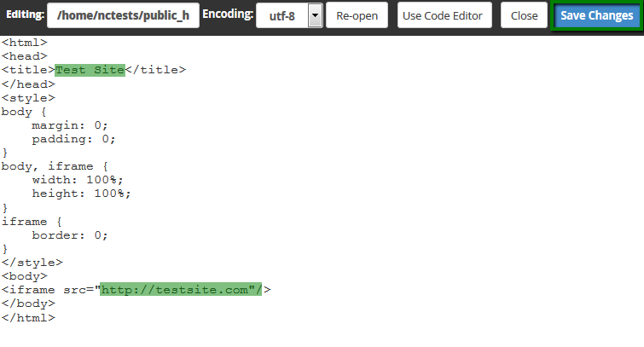The height and width of the screenshot is (347, 644).
Task: Click the highlighted "Test Site" title text
Action: (90, 70)
